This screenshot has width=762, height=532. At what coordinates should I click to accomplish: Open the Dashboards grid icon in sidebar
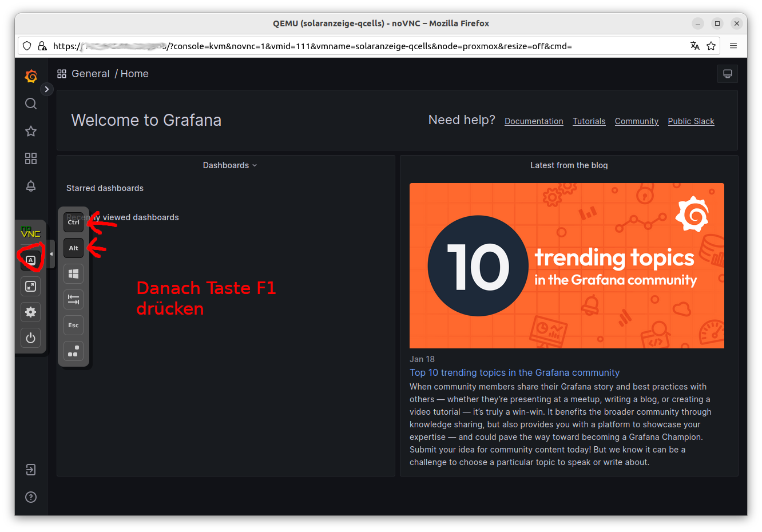click(31, 158)
